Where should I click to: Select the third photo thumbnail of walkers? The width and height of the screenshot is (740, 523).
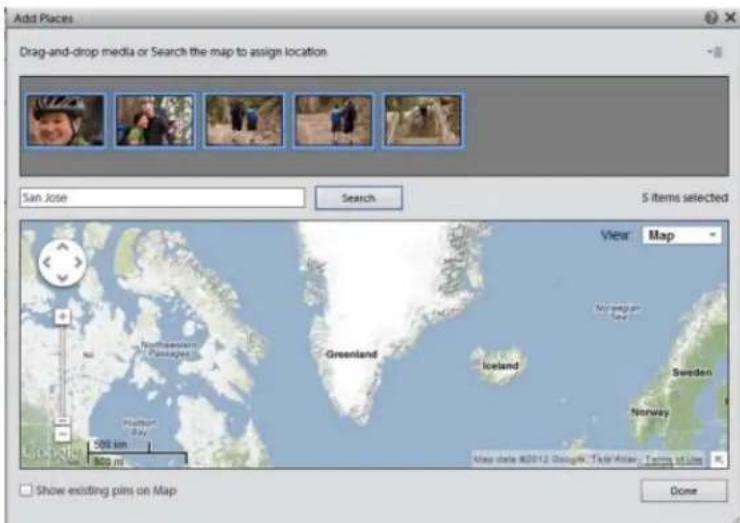[x=244, y=120]
